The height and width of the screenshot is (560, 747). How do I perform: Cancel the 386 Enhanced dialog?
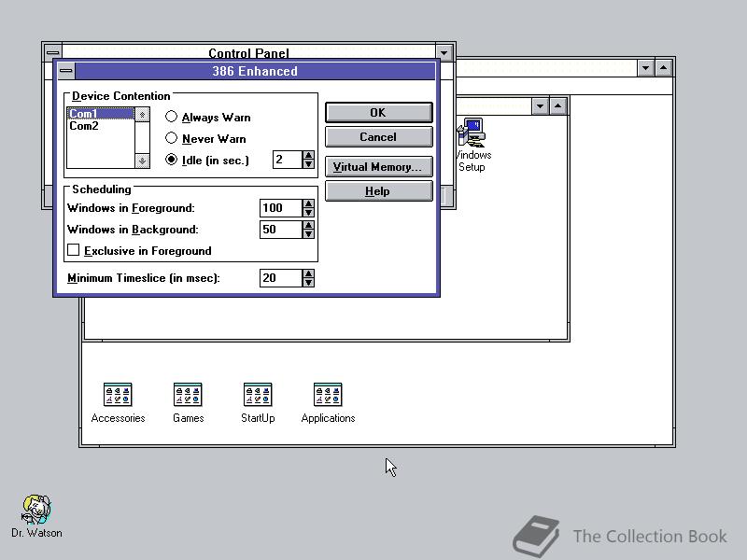click(x=379, y=137)
